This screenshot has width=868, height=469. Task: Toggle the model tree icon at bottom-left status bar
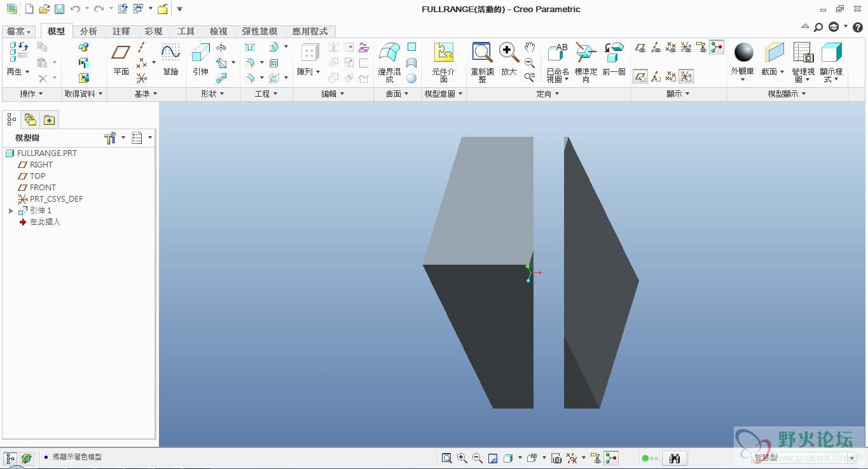click(10, 458)
